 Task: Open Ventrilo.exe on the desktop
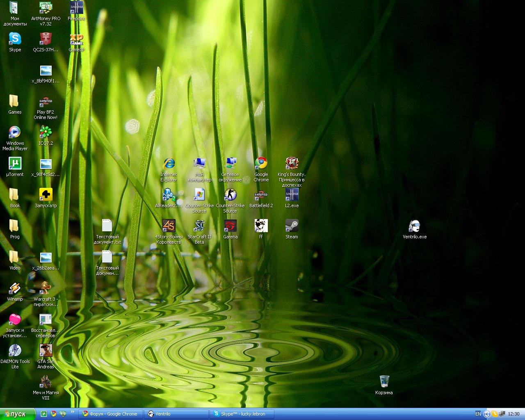pyautogui.click(x=415, y=229)
